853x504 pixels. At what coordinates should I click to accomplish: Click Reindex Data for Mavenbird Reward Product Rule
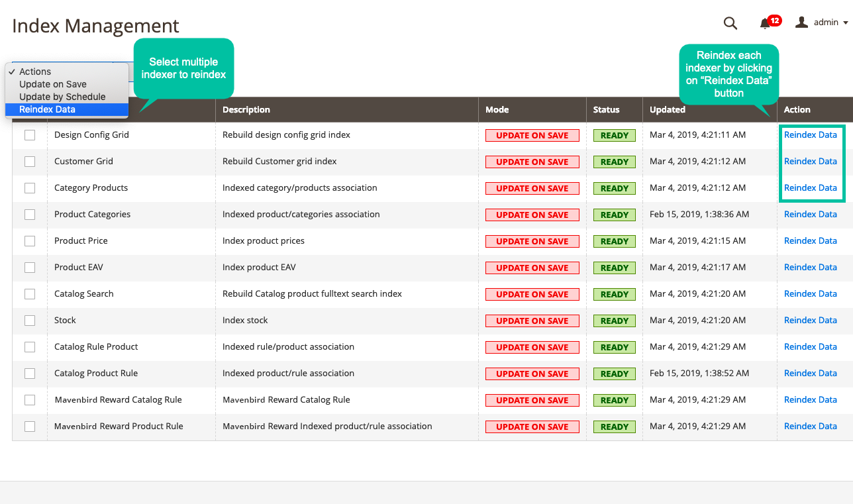click(811, 426)
